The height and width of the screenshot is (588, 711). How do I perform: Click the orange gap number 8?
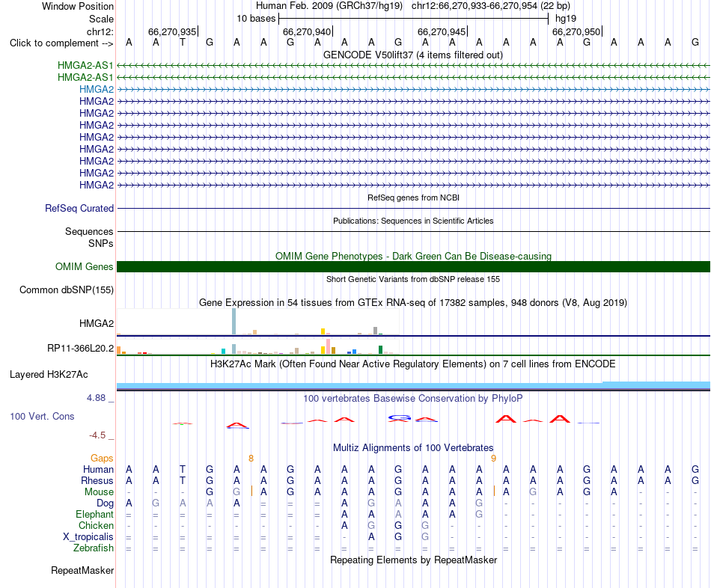(251, 459)
